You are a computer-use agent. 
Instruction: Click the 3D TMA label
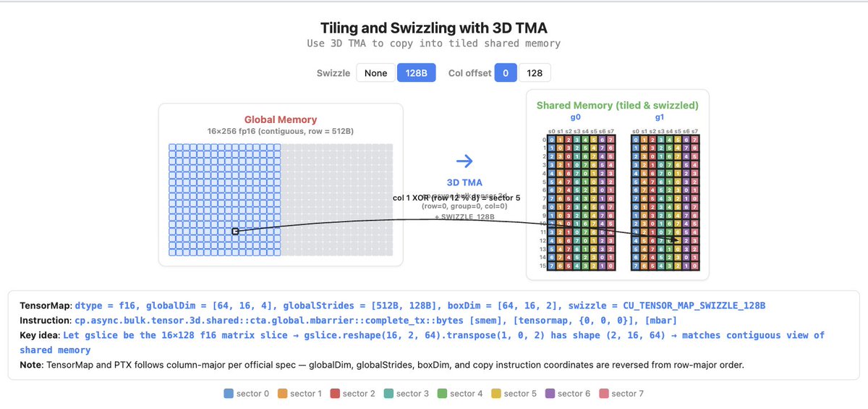[x=464, y=182]
